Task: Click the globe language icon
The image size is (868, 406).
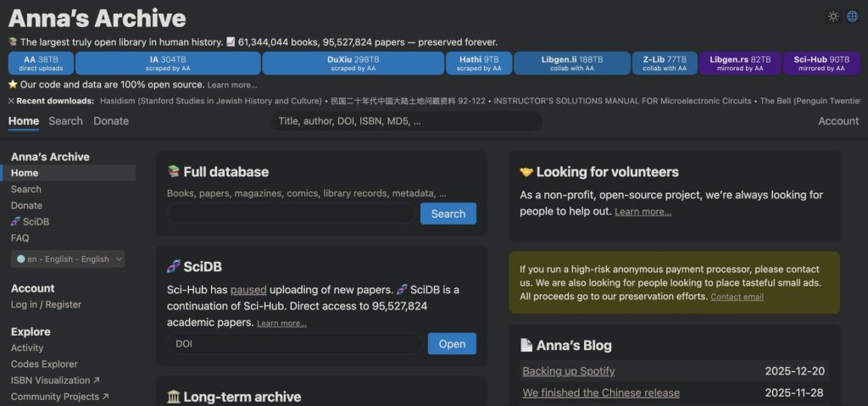Action: tap(852, 16)
